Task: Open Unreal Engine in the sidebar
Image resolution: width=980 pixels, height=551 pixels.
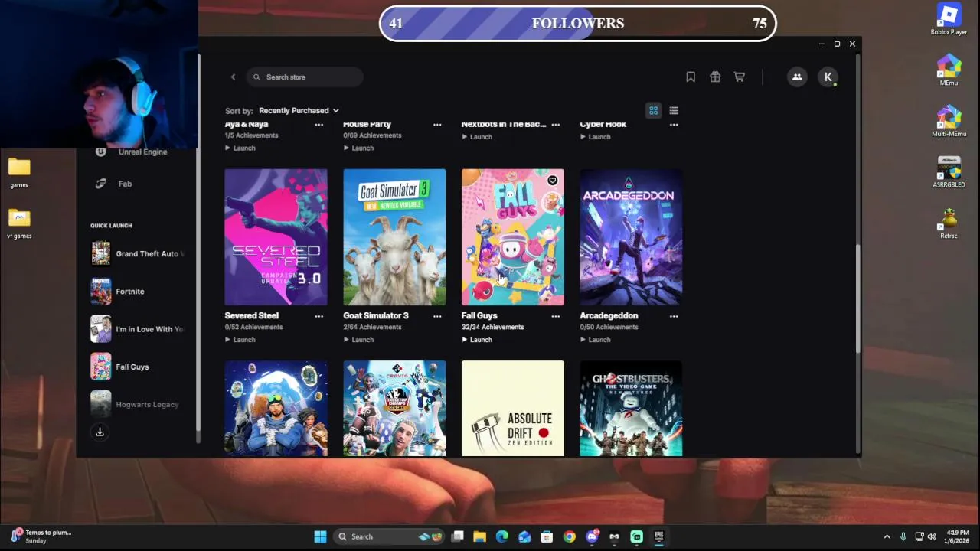Action: tap(130, 152)
